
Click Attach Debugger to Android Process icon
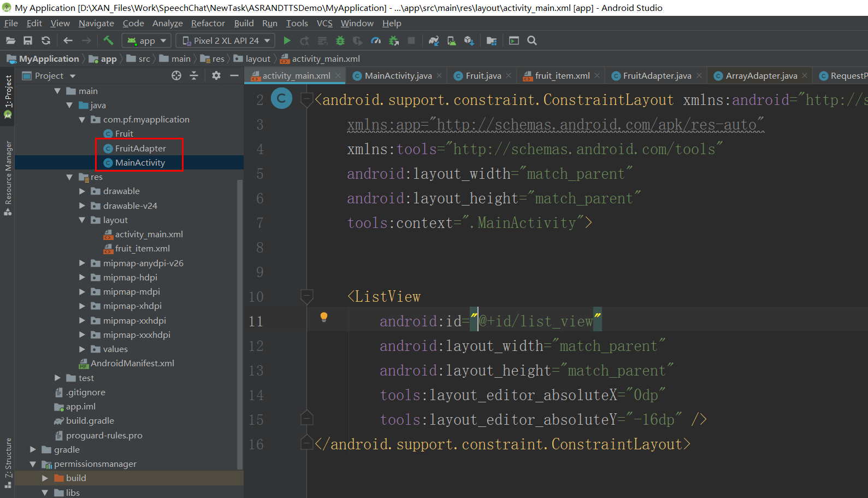[x=394, y=40]
